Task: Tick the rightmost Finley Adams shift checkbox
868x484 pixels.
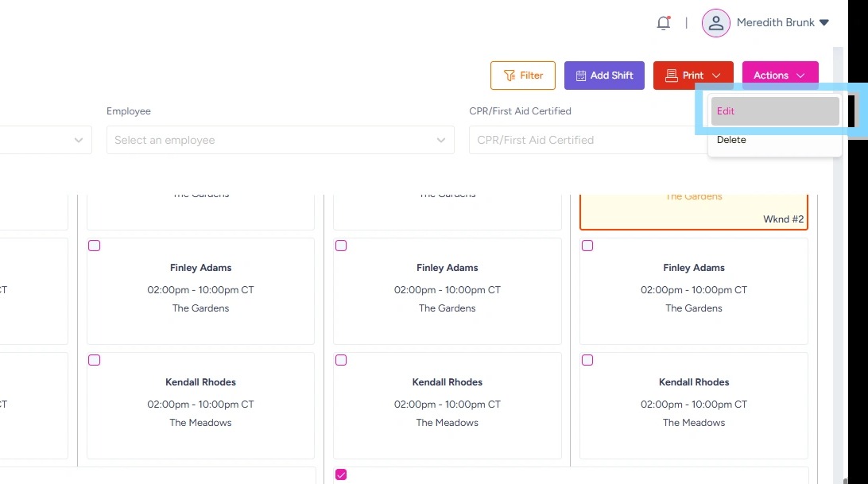Action: pyautogui.click(x=587, y=246)
